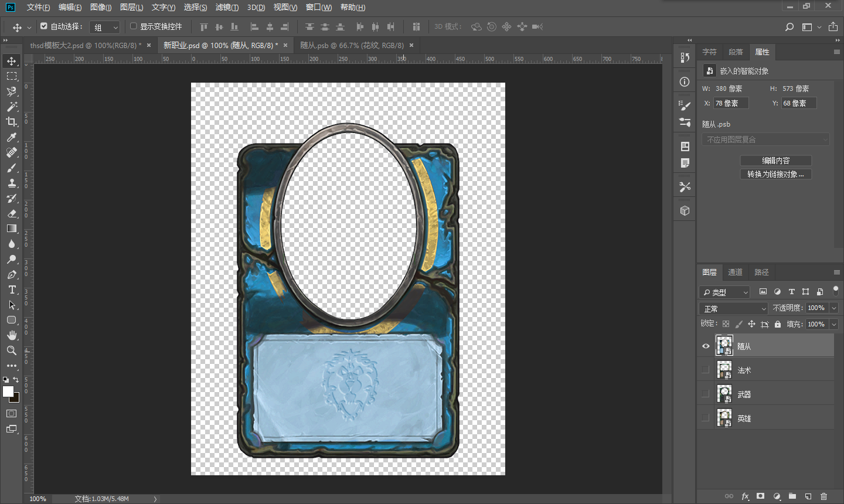
Task: Select the Magic Wand tool
Action: tap(12, 107)
